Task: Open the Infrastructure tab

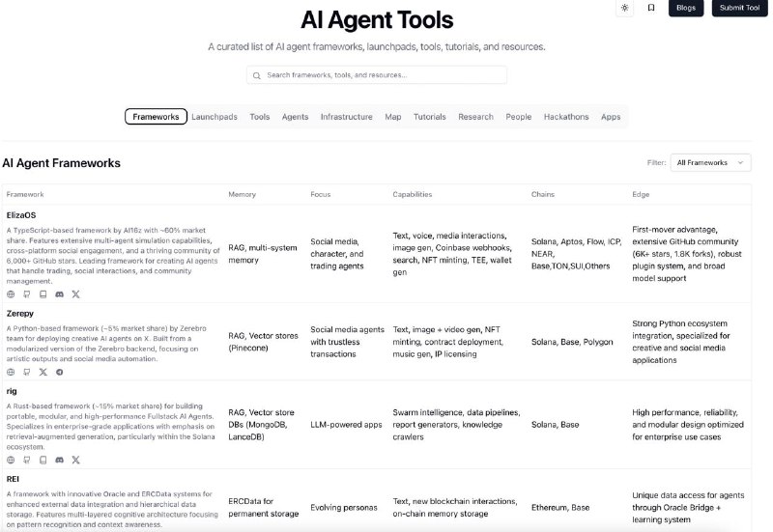Action: 347,117
